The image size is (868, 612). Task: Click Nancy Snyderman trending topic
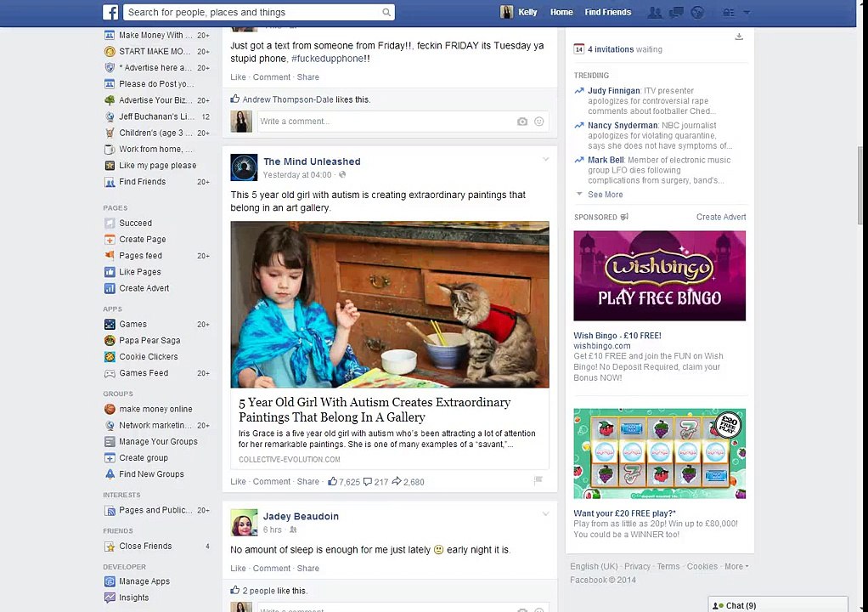click(623, 126)
